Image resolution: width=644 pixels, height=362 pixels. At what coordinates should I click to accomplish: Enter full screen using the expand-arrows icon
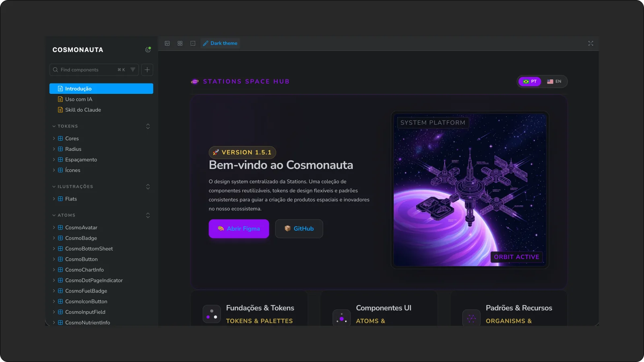(x=590, y=43)
